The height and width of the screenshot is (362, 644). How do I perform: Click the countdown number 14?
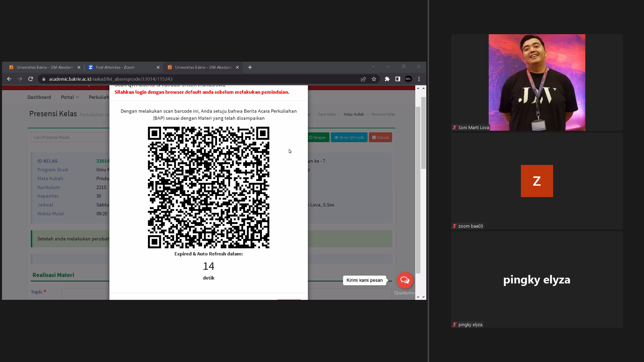209,266
